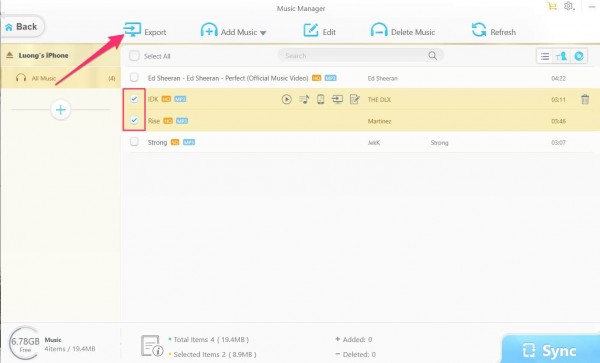The image size is (600, 363).
Task: Switch to artist view
Action: click(x=561, y=56)
